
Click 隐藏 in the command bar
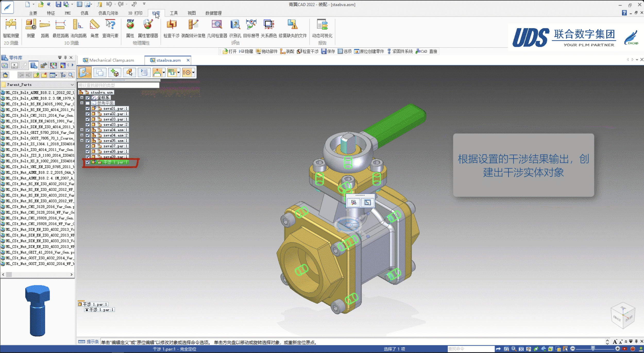pos(246,51)
